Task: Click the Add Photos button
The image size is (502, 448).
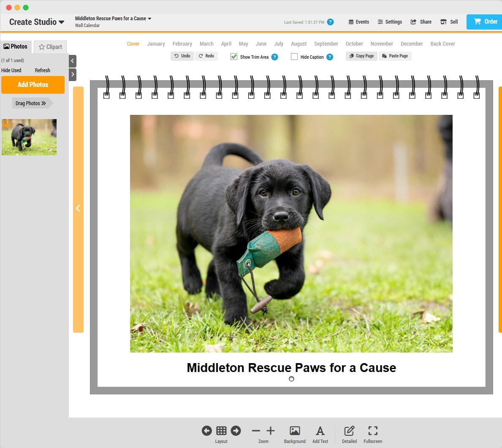Action: coord(33,85)
